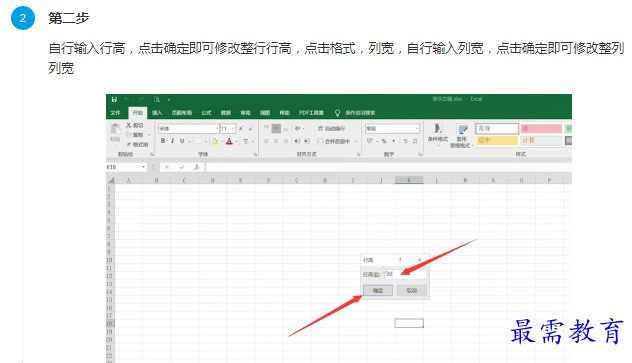Click the Decrease Decimal icon
632x363 pixels.
pos(415,141)
